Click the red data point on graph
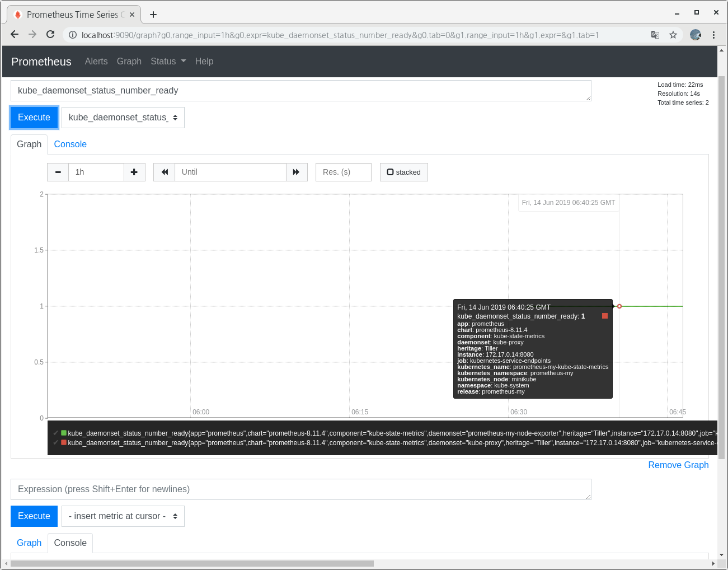Screen dimensions: 728x570 (619, 306)
